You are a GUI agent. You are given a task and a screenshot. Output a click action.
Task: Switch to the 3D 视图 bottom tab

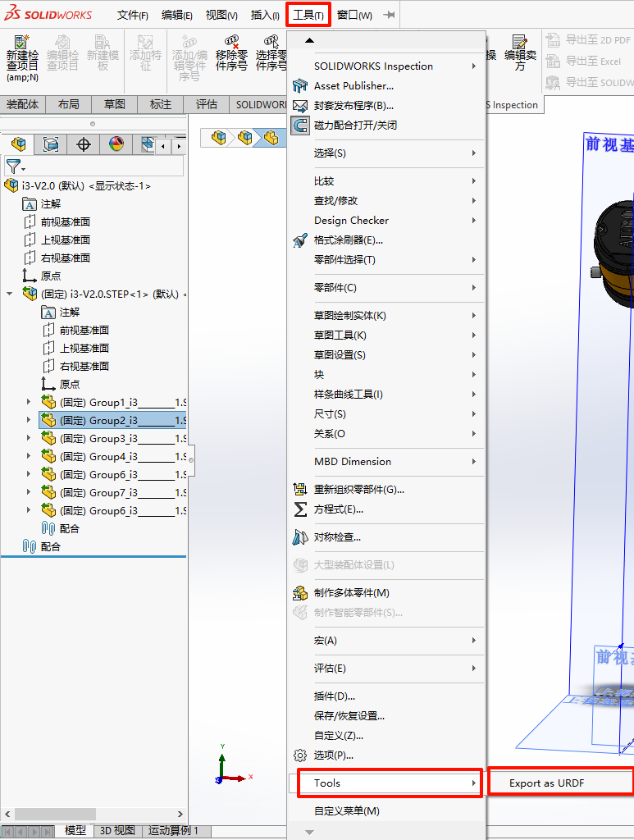coord(118,830)
